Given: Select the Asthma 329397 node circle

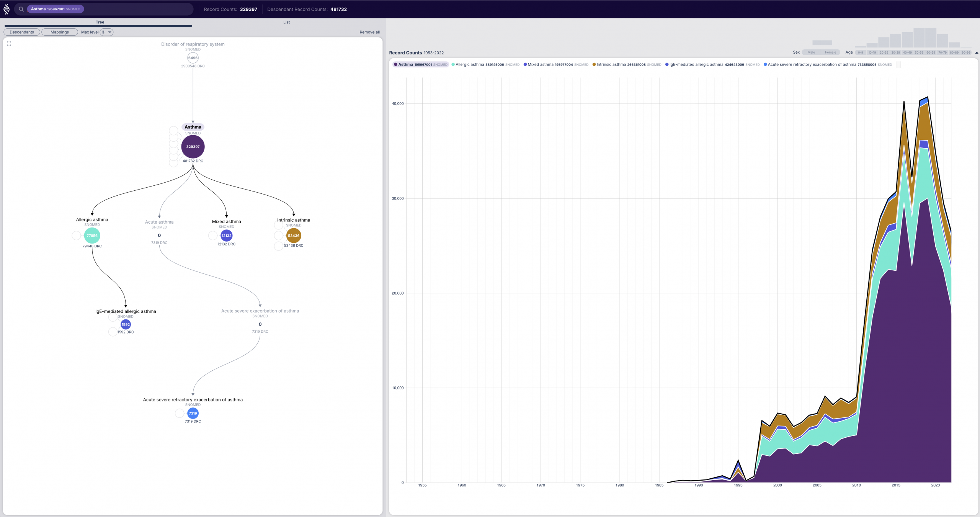Looking at the screenshot, I should click(x=193, y=147).
